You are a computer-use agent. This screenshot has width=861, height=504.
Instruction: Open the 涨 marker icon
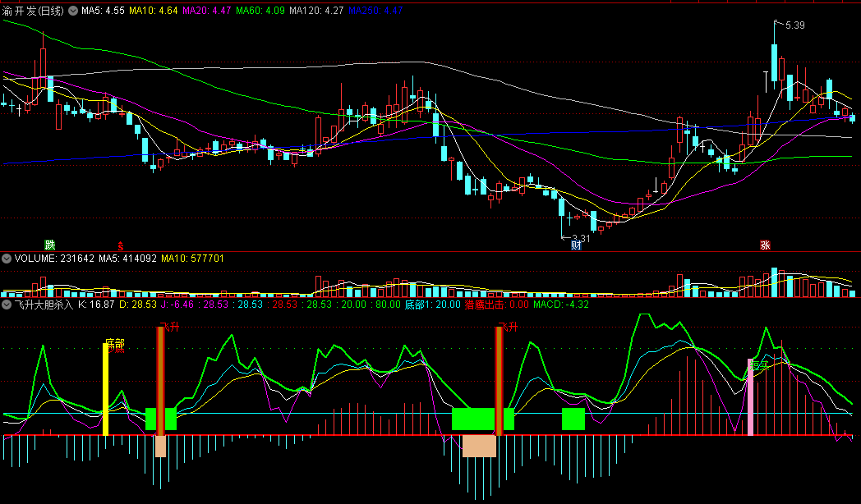(765, 245)
